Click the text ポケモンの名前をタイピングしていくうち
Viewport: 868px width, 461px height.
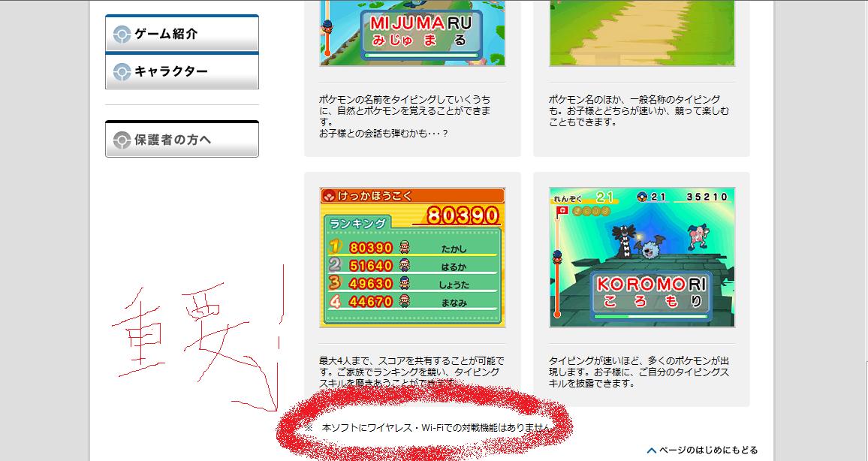click(x=405, y=100)
